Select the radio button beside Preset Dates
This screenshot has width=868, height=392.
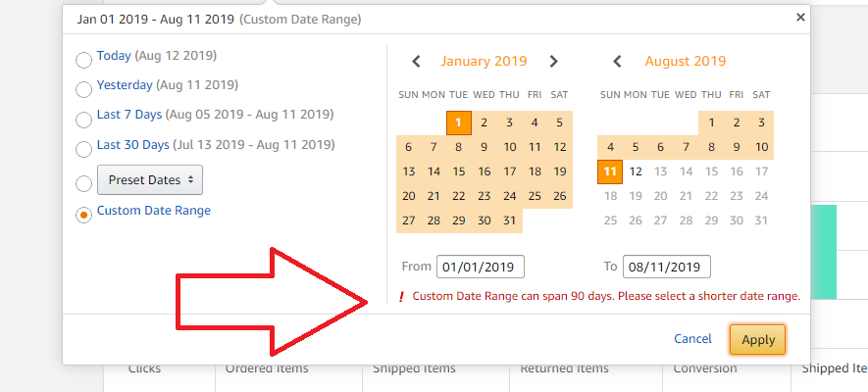click(x=84, y=183)
